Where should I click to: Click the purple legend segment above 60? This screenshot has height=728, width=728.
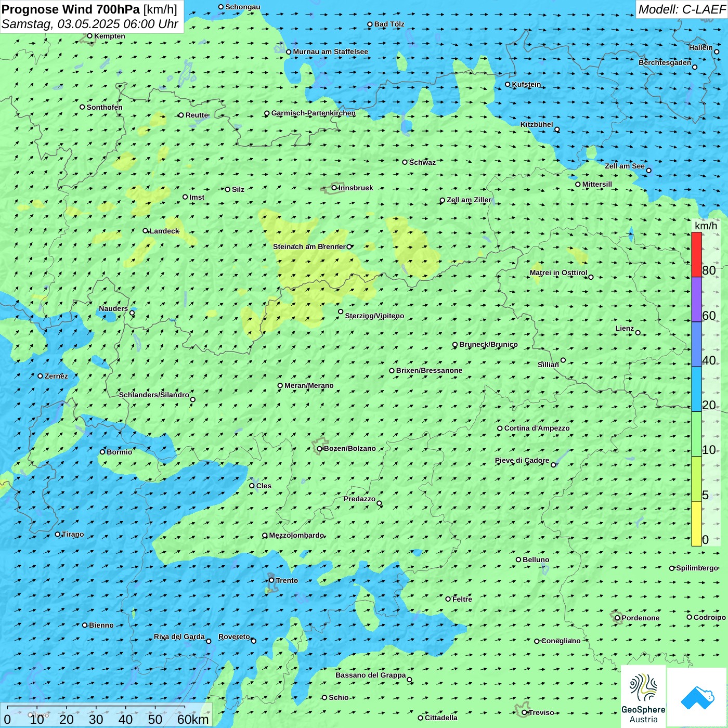point(696,299)
